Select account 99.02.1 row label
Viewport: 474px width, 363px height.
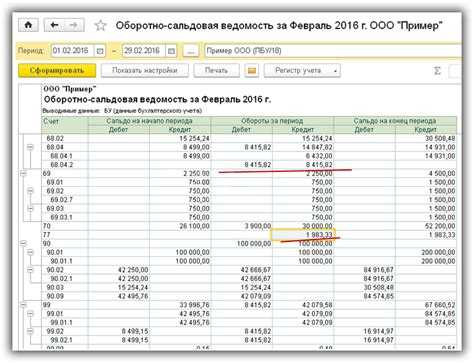coord(61,340)
